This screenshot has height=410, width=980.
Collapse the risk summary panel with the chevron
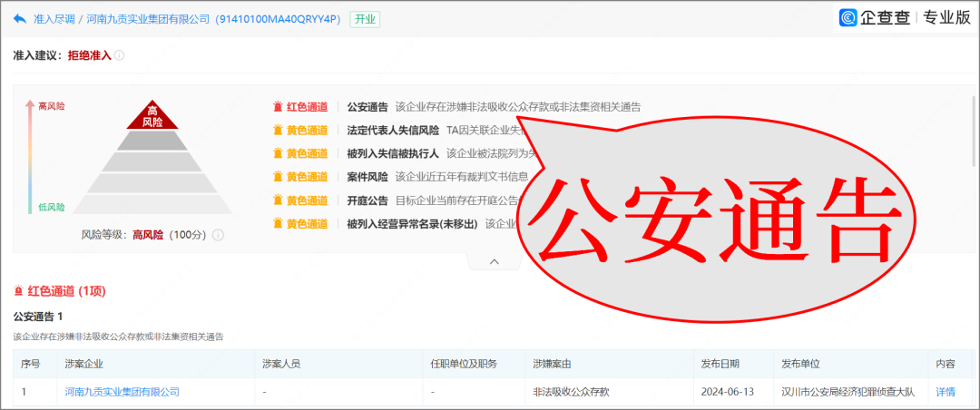point(495,262)
